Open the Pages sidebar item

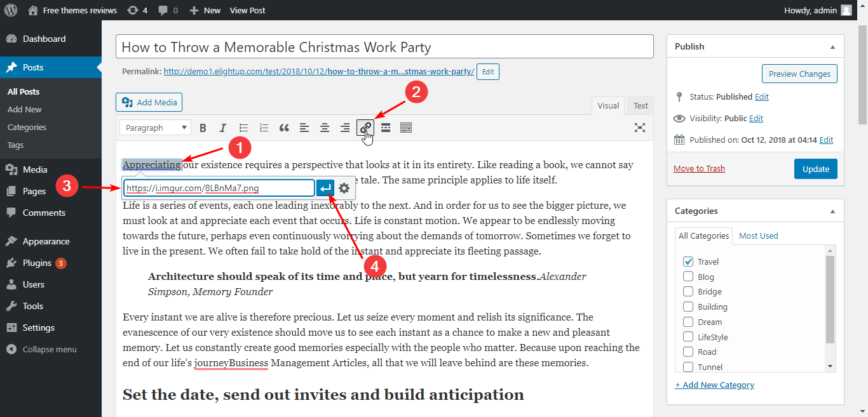(x=51, y=191)
